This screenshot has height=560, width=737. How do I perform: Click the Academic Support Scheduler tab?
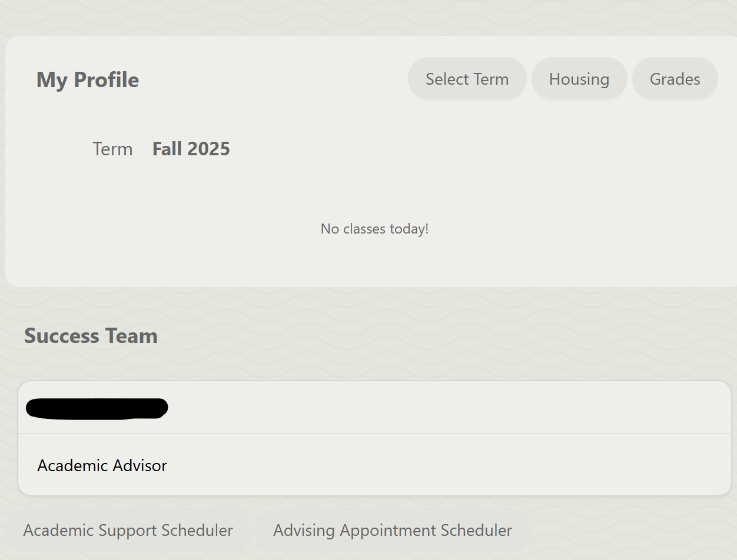point(128,530)
